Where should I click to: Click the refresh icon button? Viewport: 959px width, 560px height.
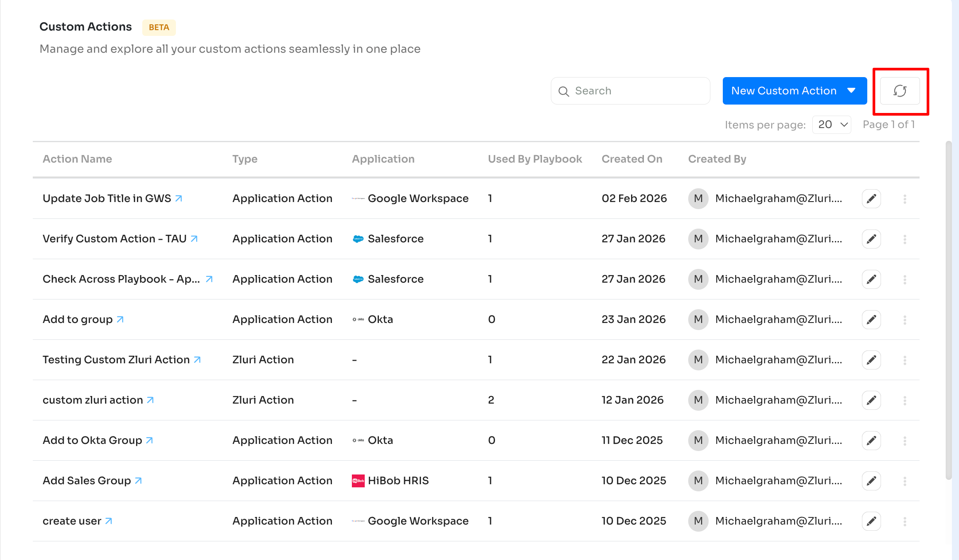pyautogui.click(x=900, y=91)
